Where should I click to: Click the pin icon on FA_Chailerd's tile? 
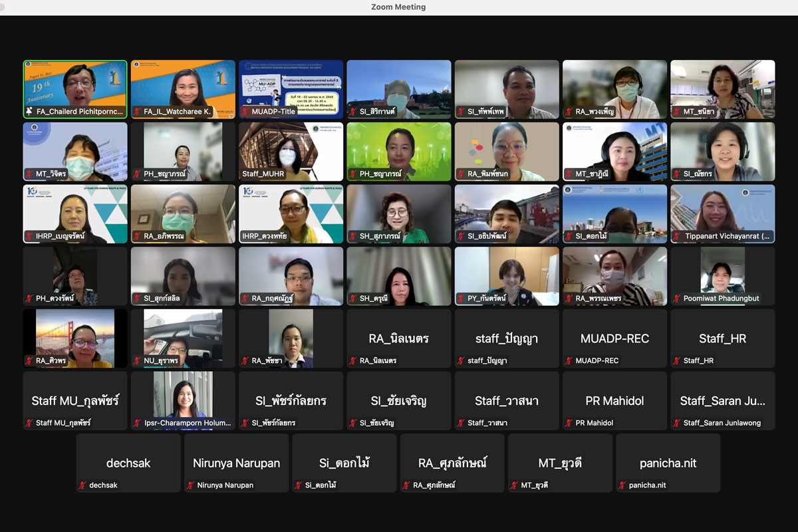tap(30, 112)
